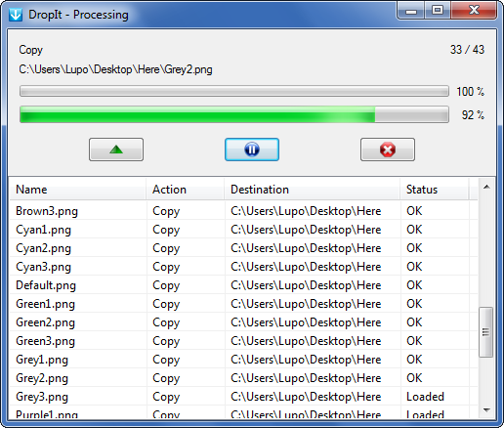Click the file list vertical scrollbar thumb
Viewport: 504px width, 428px height.
pos(486,332)
